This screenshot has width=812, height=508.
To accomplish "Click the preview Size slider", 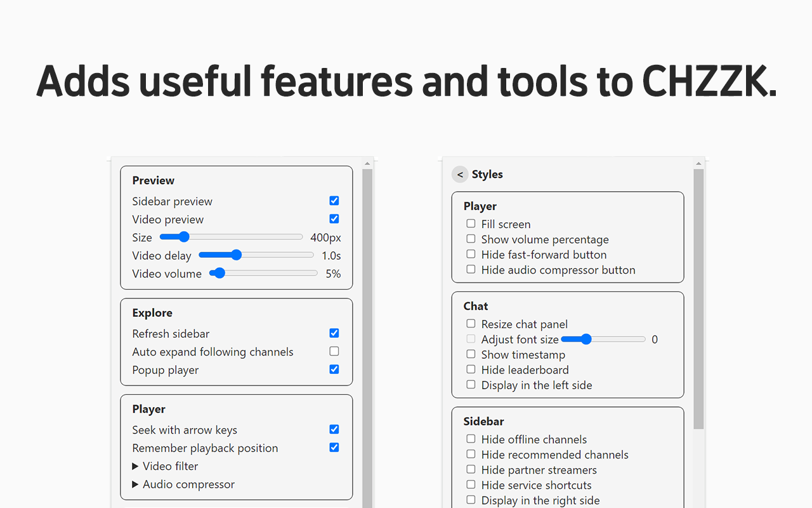I will tap(232, 237).
